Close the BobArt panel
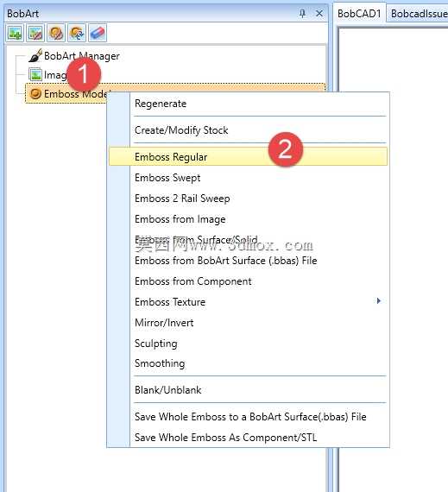This screenshot has width=448, height=492. click(319, 14)
